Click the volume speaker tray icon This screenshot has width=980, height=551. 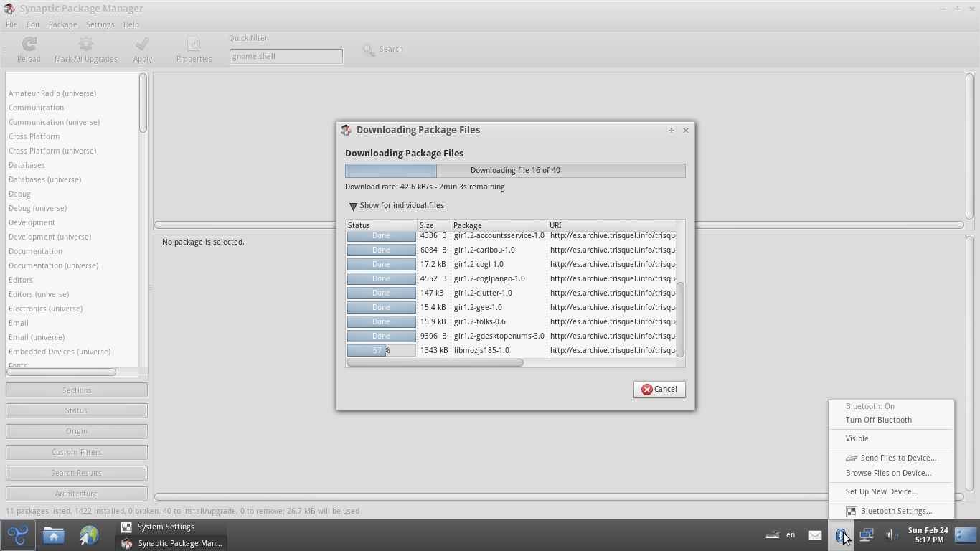(892, 534)
